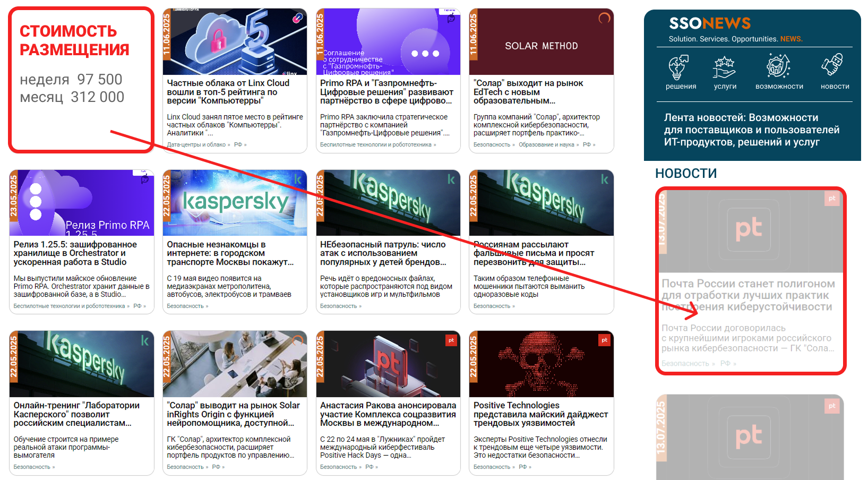The width and height of the screenshot is (868, 480).
Task: Open headline Онлайн-тренинг Лаборатории Касперского
Action: click(76, 414)
